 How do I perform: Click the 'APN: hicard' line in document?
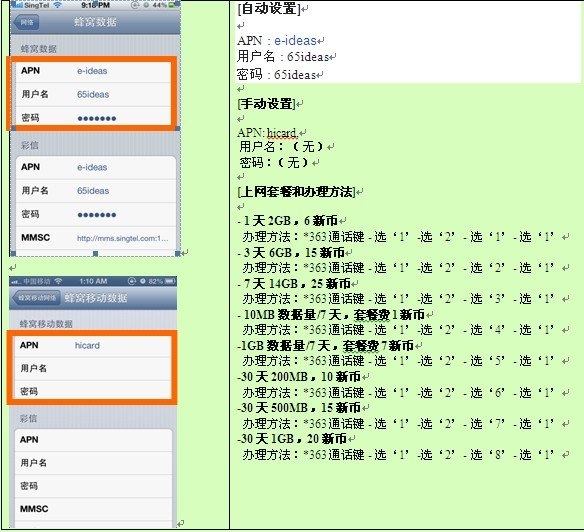(267, 133)
